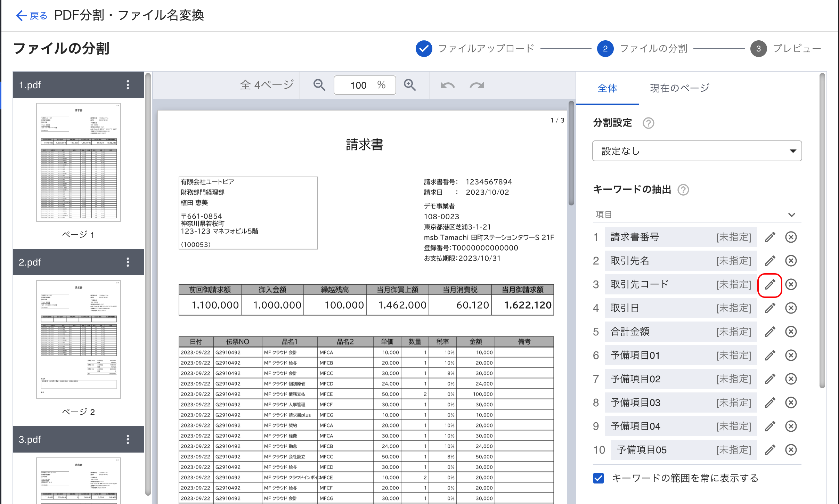The width and height of the screenshot is (839, 504).
Task: Select the ページ 2 thumbnail
Action: click(79, 339)
